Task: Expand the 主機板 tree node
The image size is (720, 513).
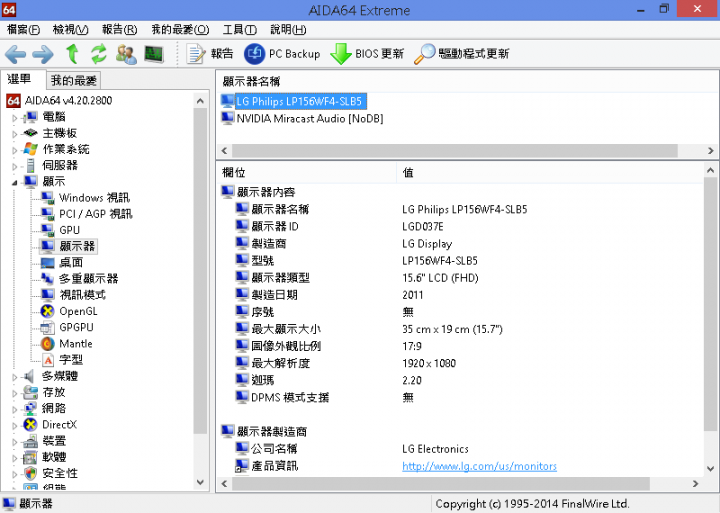Action: [15, 134]
